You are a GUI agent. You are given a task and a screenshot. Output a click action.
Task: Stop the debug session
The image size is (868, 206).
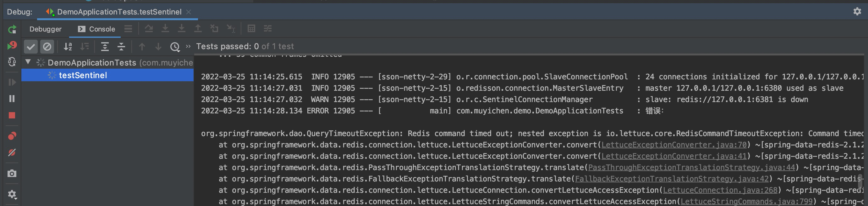pyautogui.click(x=12, y=116)
